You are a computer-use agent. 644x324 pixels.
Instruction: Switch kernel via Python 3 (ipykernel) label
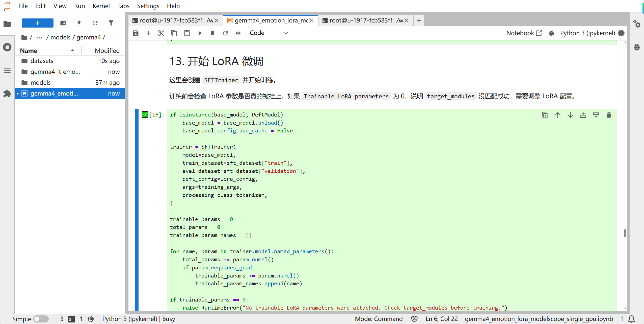(x=587, y=33)
